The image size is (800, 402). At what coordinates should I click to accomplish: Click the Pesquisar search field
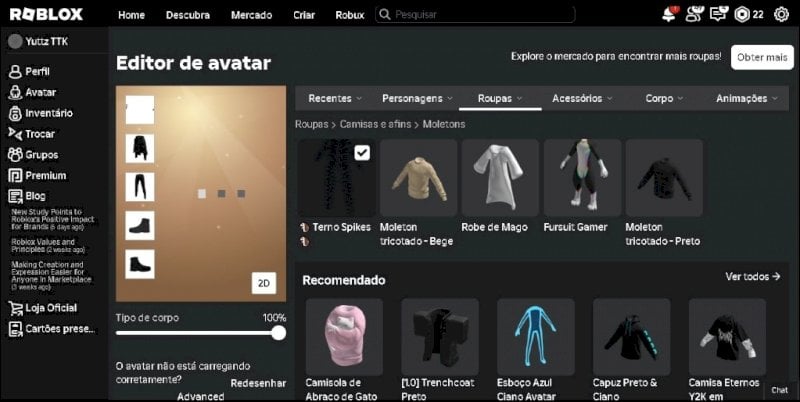click(x=475, y=14)
